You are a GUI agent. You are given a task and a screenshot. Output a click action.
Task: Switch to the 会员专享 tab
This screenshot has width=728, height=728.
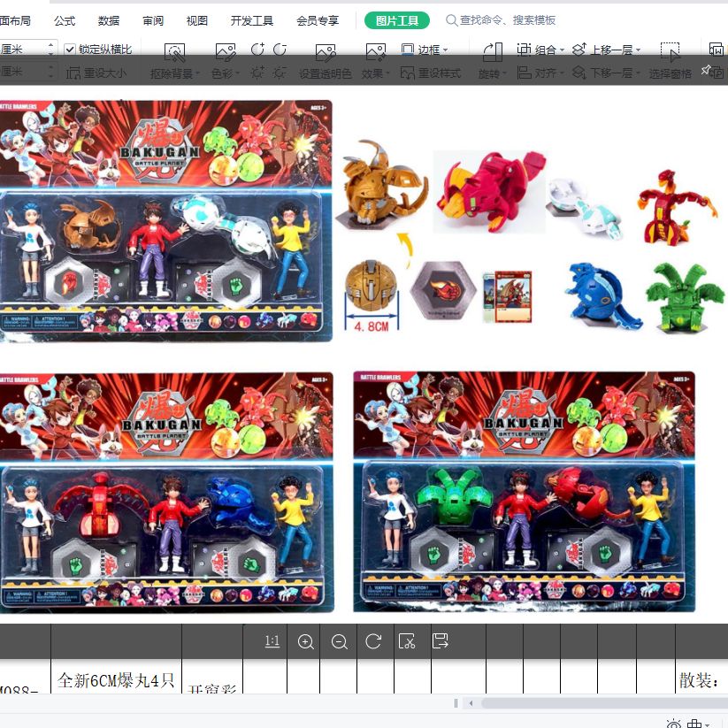point(318,20)
